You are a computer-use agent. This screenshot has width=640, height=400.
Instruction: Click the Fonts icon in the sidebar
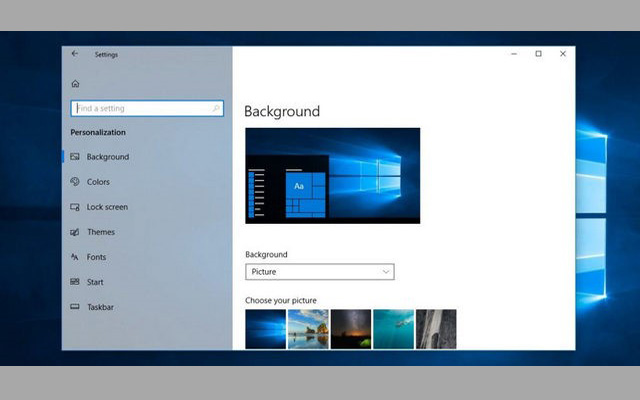(x=75, y=257)
